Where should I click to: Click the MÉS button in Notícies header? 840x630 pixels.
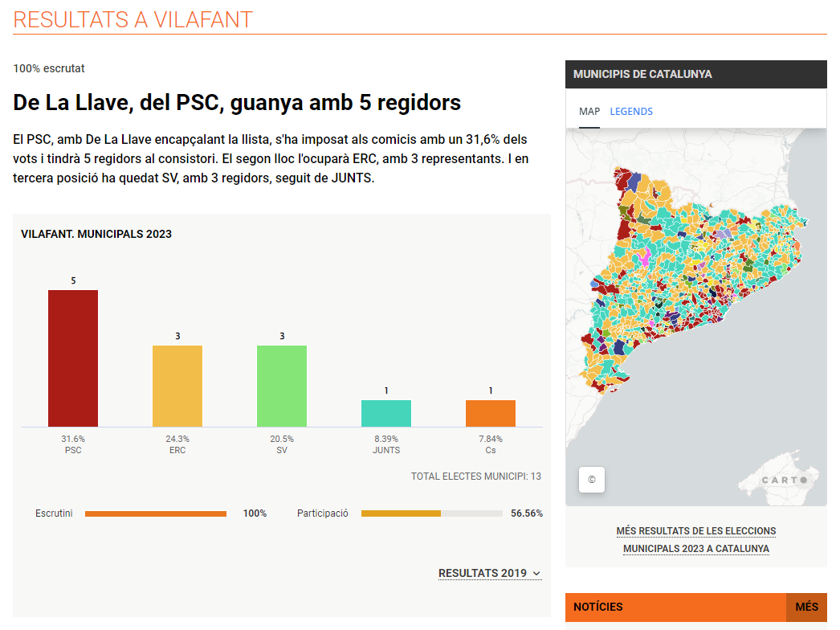806,607
